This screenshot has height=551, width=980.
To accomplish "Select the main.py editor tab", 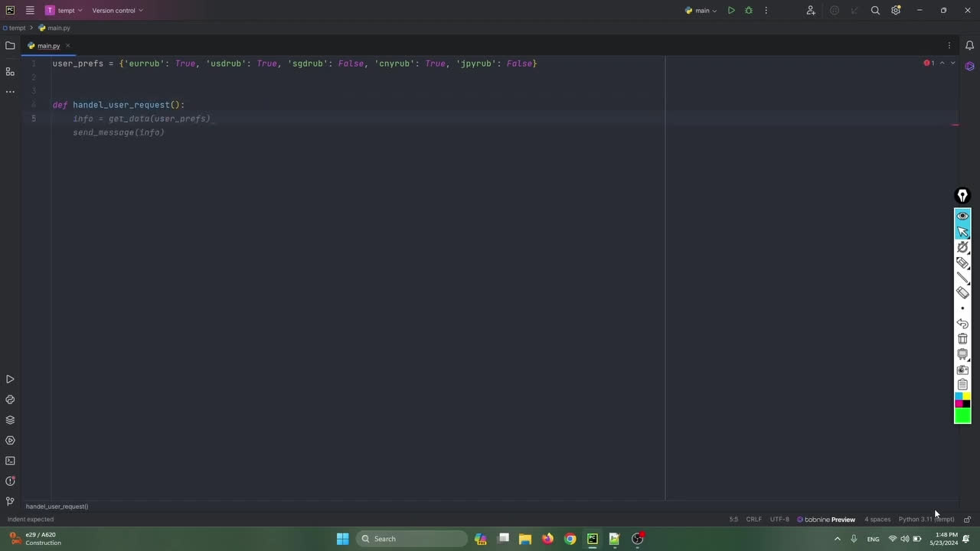I will [48, 46].
